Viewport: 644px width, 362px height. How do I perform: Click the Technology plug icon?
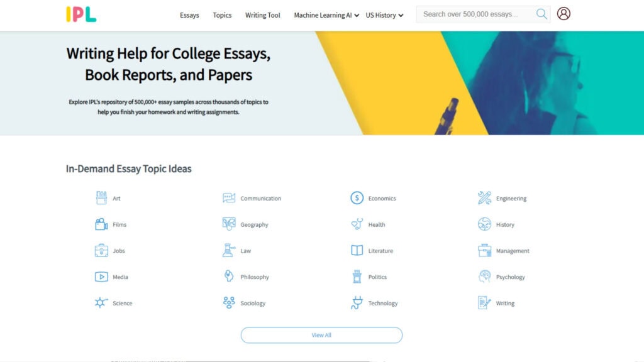[357, 303]
